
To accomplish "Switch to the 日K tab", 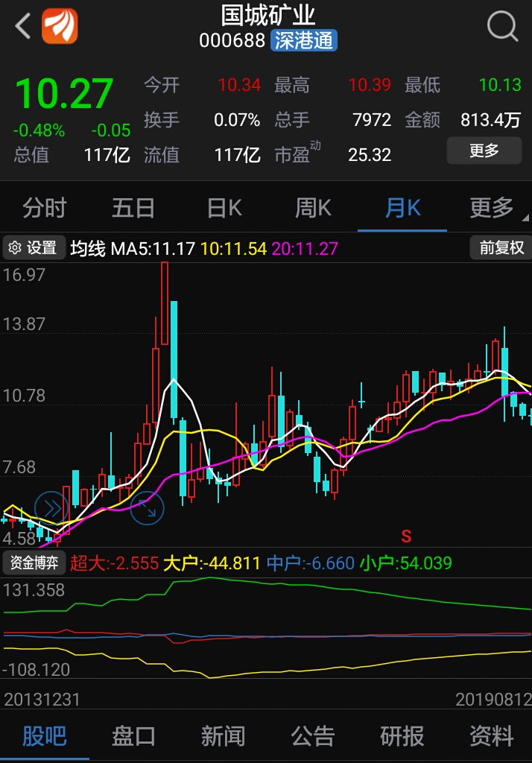I will (224, 208).
